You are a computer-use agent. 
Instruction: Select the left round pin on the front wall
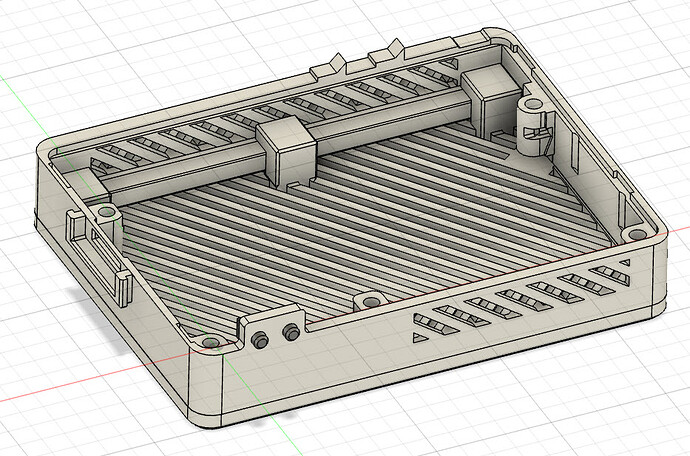tap(260, 340)
